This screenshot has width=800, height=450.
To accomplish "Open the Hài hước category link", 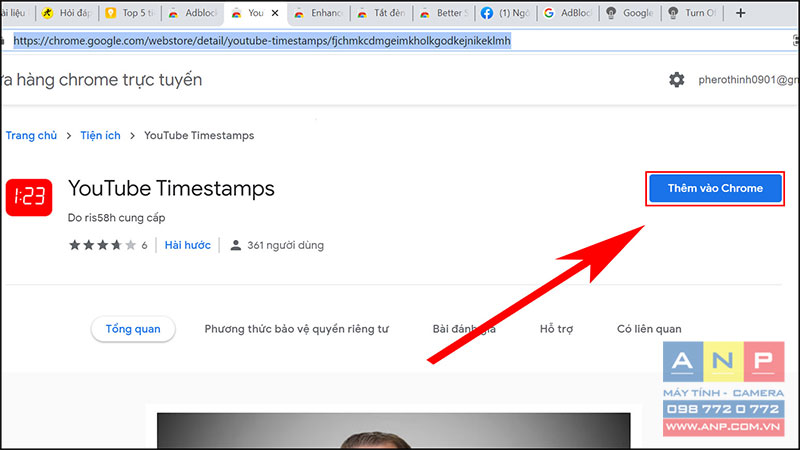I will pos(187,245).
